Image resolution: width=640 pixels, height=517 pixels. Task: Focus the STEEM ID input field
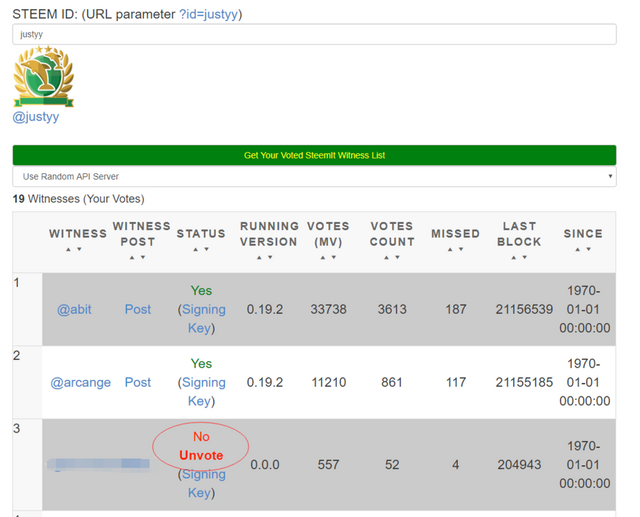(x=314, y=34)
